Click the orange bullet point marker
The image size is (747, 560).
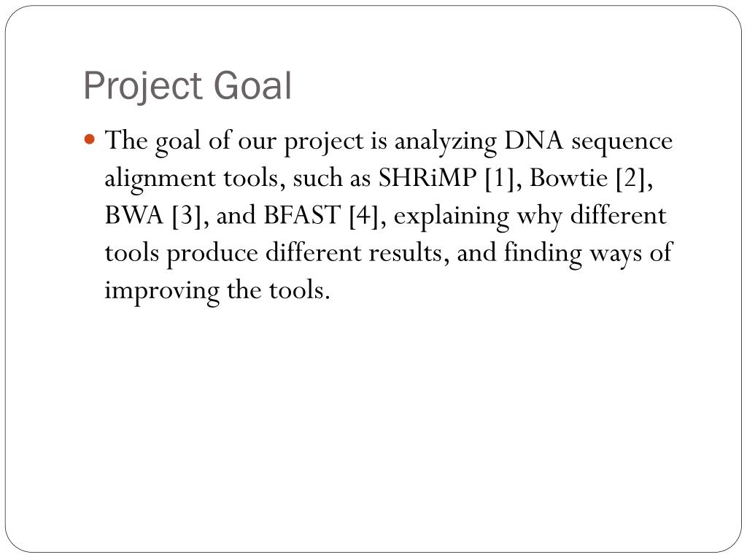89,139
